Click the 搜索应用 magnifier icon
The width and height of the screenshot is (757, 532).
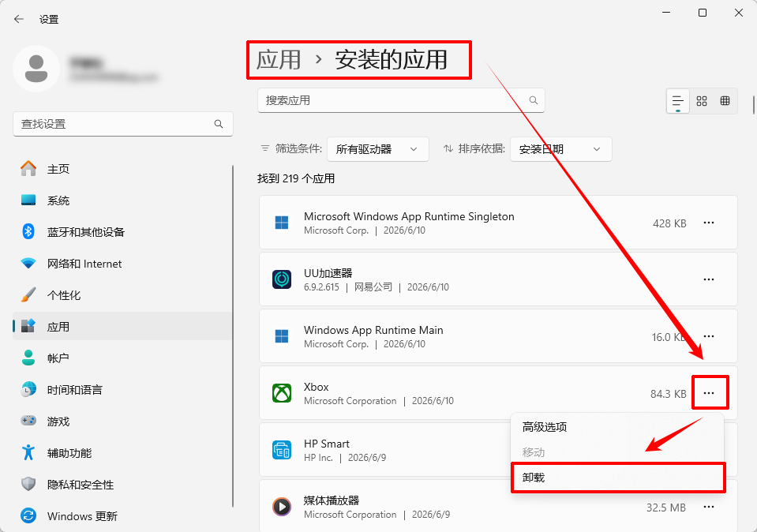pyautogui.click(x=534, y=100)
